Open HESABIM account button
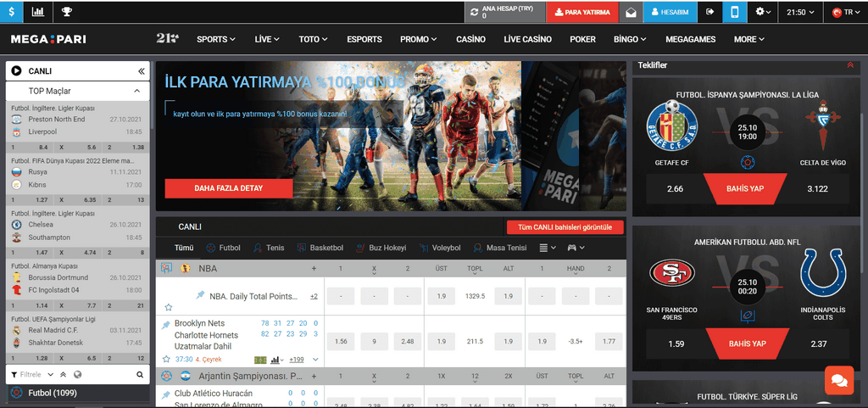This screenshot has height=408, width=868. click(670, 12)
